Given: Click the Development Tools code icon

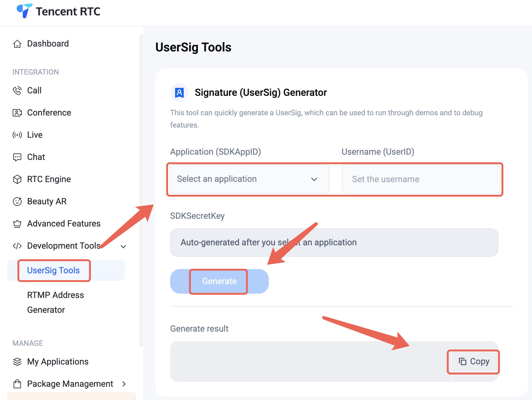Looking at the screenshot, I should (x=17, y=246).
